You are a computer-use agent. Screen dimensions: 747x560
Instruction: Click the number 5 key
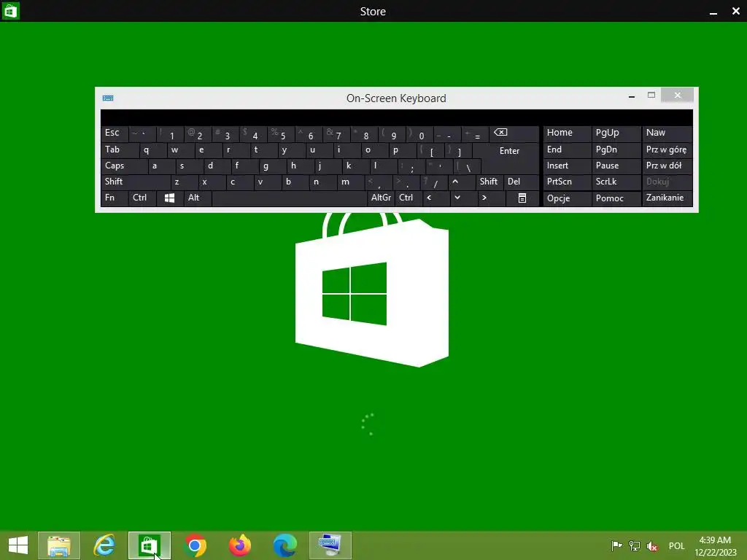point(281,134)
